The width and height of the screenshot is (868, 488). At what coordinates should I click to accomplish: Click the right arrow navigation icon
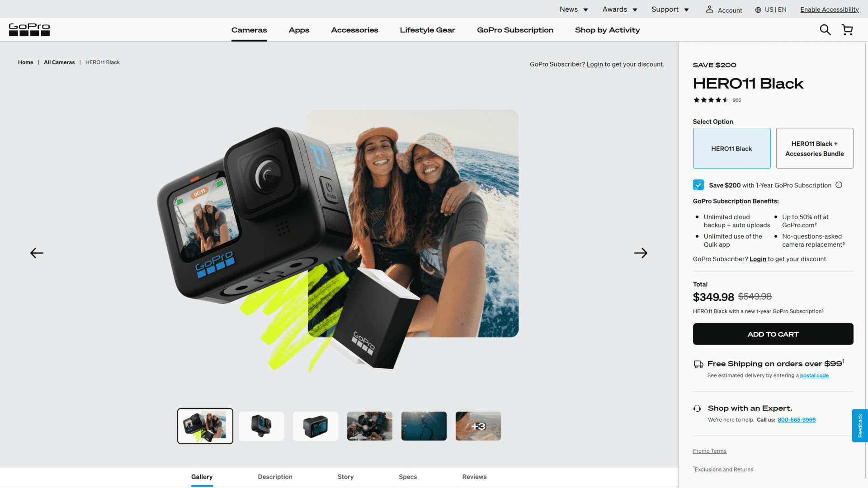(640, 253)
